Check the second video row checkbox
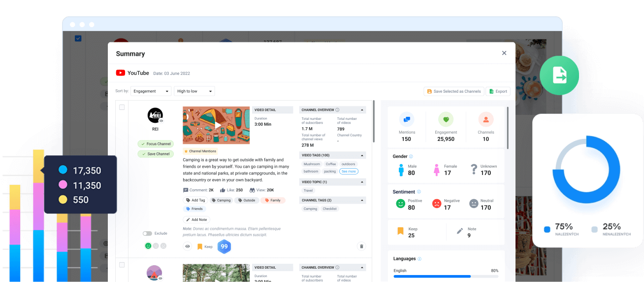The image size is (644, 282). pos(122,265)
